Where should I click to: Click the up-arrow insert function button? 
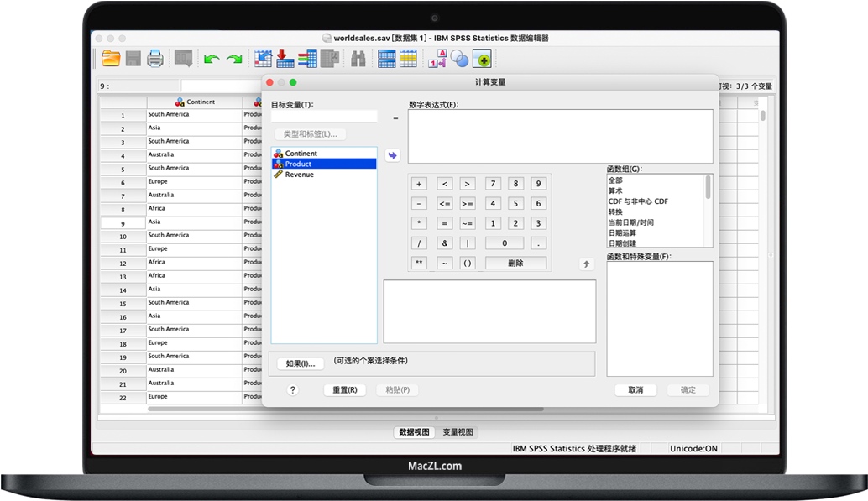[587, 264]
